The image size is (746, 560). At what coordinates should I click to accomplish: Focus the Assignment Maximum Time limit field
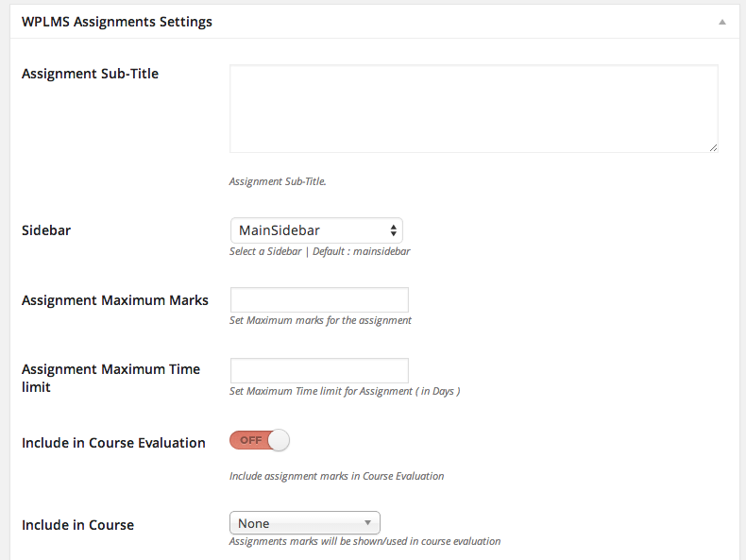(x=319, y=370)
